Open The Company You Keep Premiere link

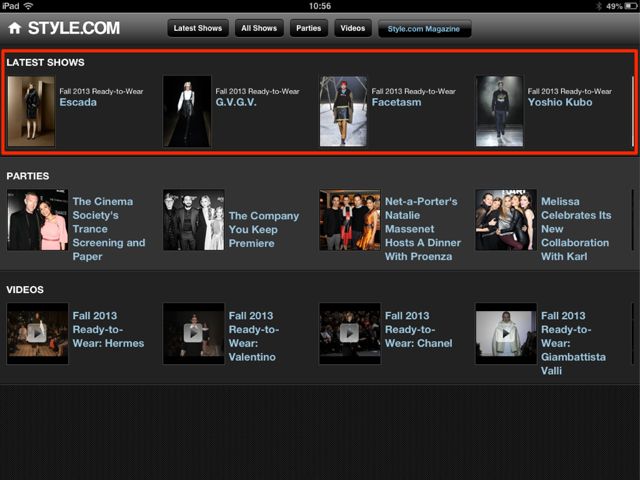264,229
